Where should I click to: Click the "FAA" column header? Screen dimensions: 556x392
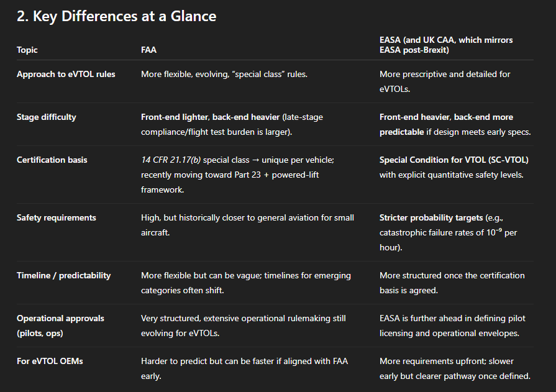click(x=149, y=50)
